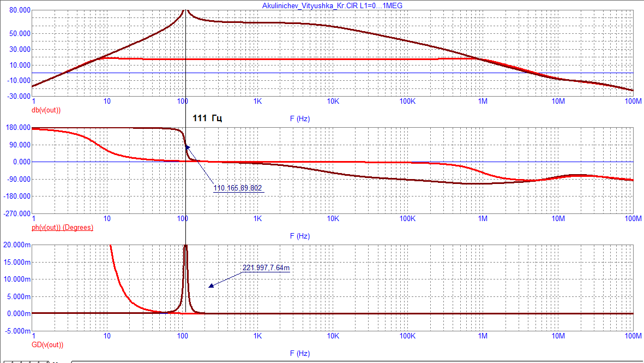Click the 0.000m value on group delay axis
Image resolution: width=644 pixels, height=363 pixels.
tap(19, 314)
